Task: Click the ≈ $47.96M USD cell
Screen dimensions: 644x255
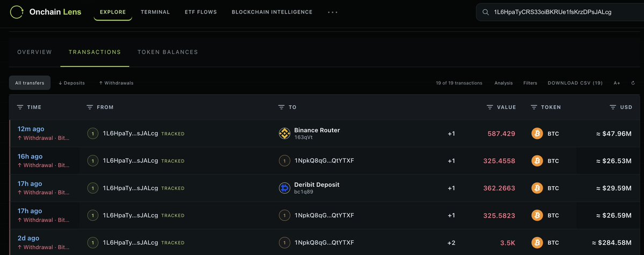Action: (614, 134)
